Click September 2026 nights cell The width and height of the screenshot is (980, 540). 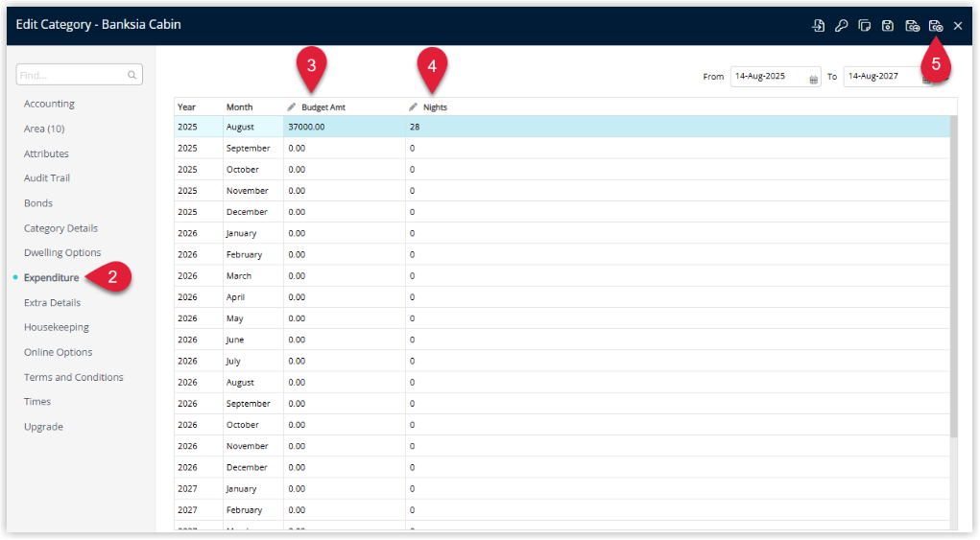[x=678, y=403]
